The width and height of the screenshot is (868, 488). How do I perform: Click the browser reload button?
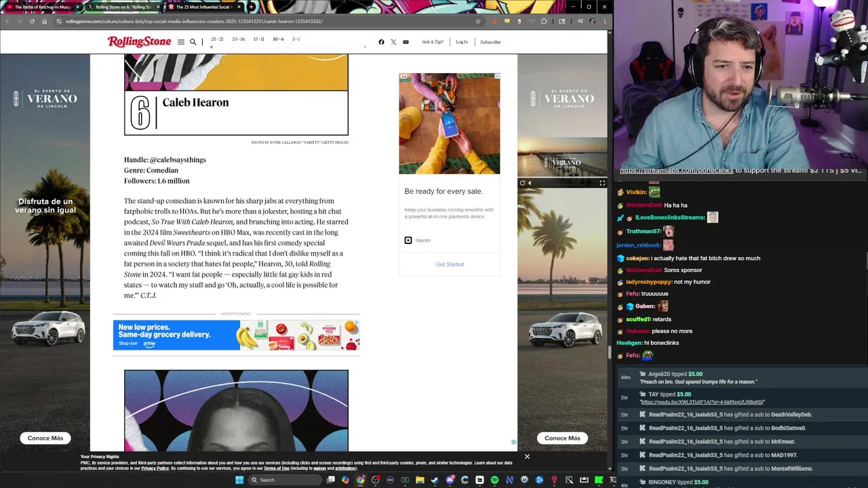[32, 21]
